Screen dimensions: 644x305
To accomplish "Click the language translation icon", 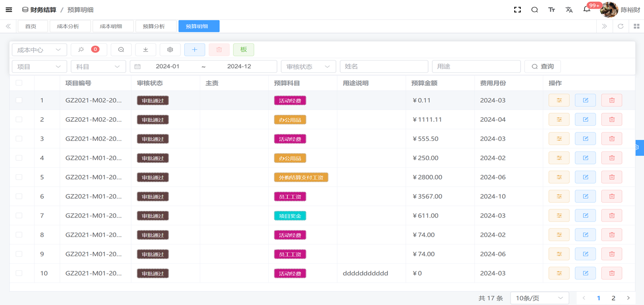I will [x=569, y=10].
